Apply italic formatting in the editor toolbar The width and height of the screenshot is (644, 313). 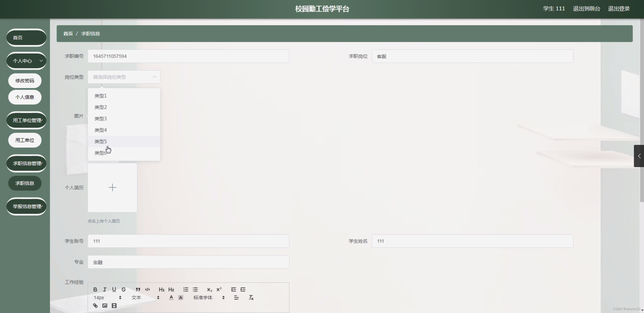pos(105,289)
